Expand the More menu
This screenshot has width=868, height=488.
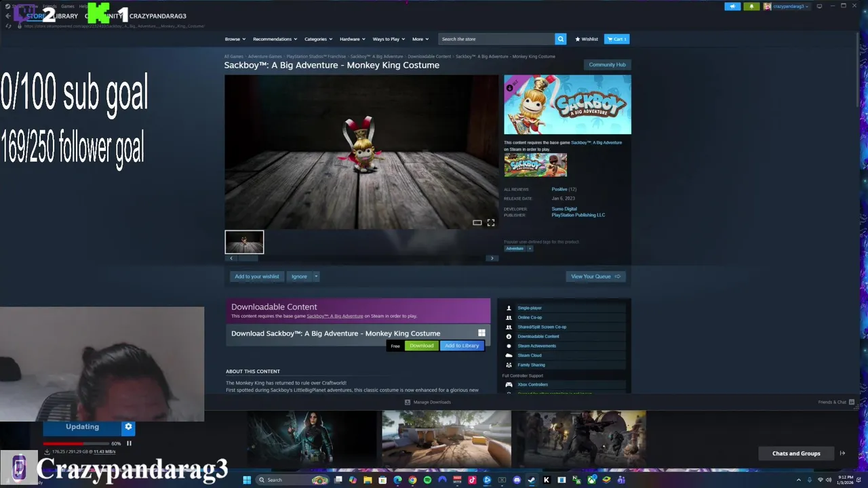pos(420,39)
